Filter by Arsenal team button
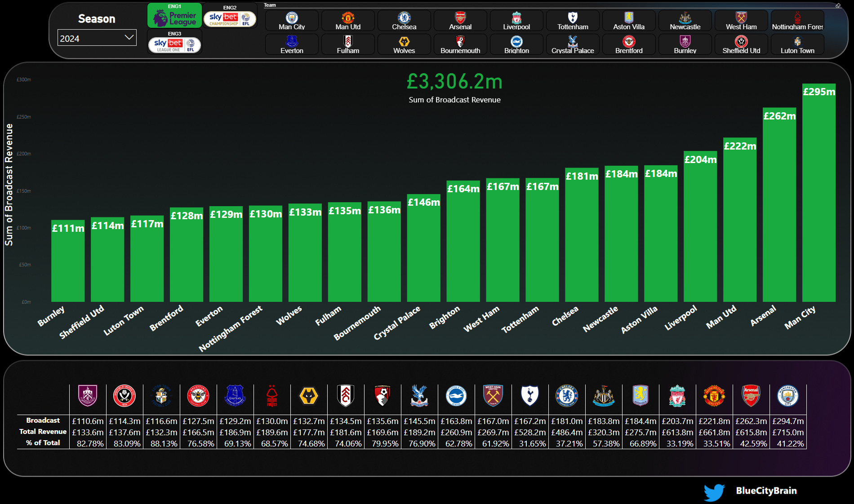The height and width of the screenshot is (504, 854). tap(460, 21)
